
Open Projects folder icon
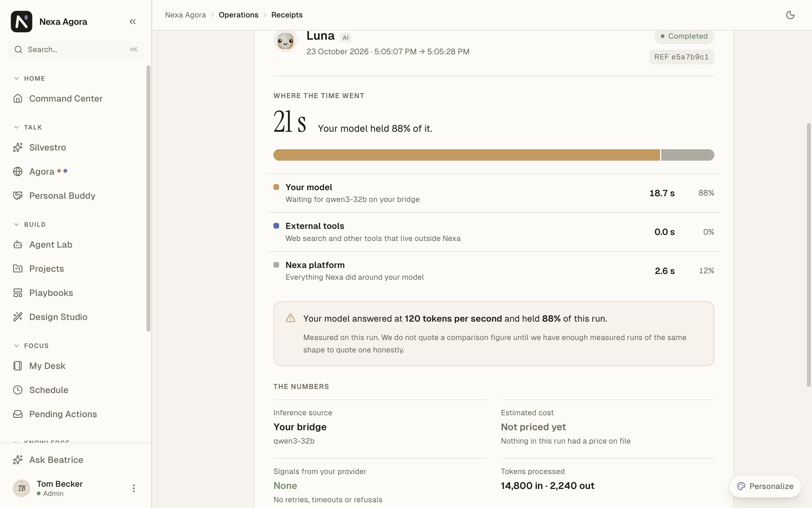18,269
